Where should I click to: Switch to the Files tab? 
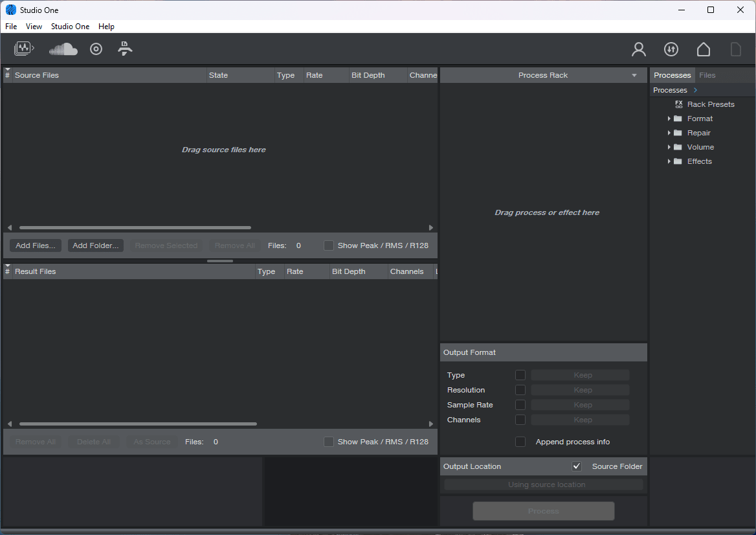click(707, 75)
